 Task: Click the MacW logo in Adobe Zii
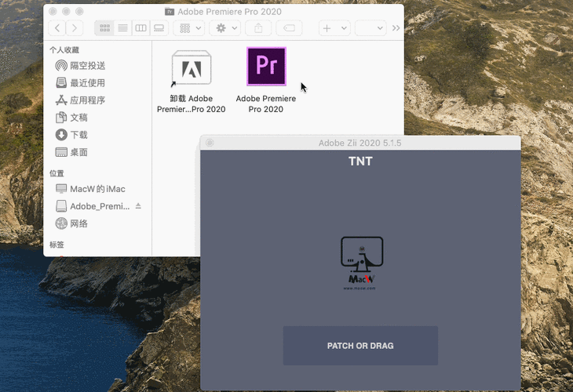[362, 263]
